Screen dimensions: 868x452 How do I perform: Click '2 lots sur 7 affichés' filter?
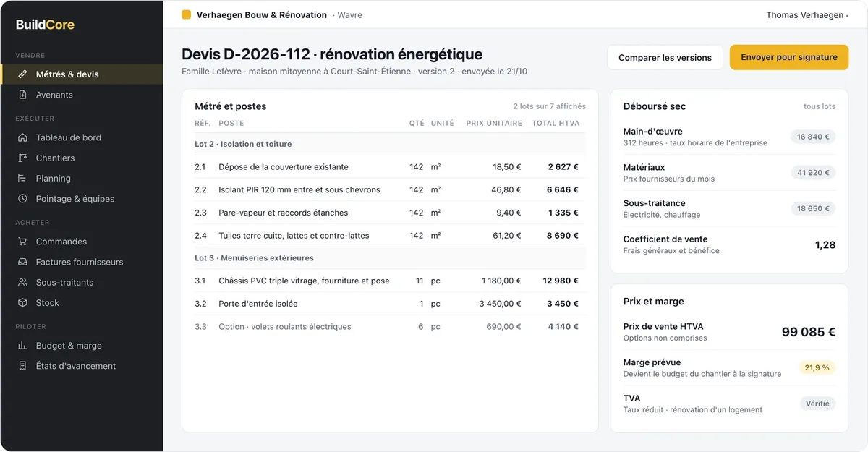click(549, 106)
